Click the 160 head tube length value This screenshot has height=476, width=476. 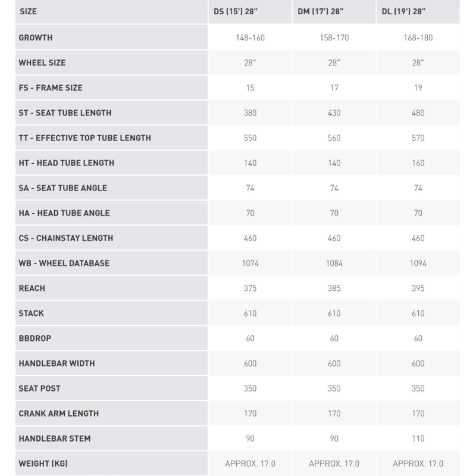[x=418, y=163]
